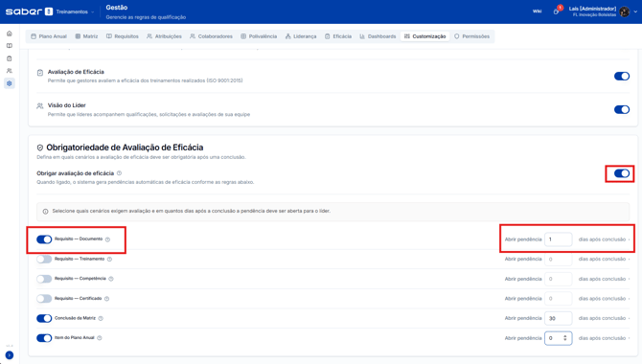Switch to Permissões tab
Viewport: 642px width, 364px height.
tap(471, 36)
